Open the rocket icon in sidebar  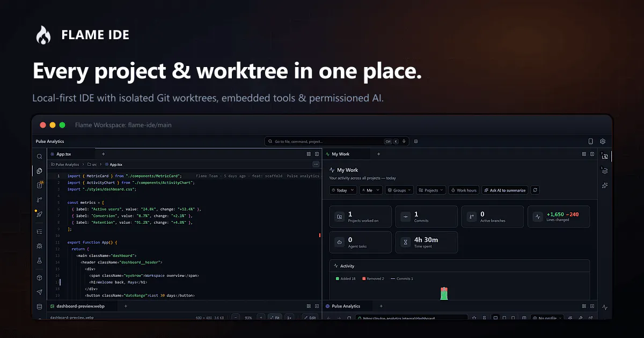point(39,214)
